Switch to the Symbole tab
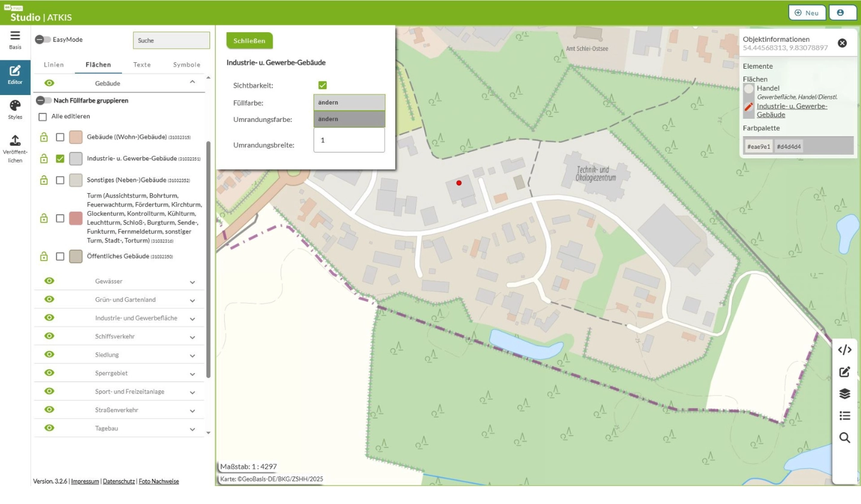861x504 pixels. tap(187, 65)
